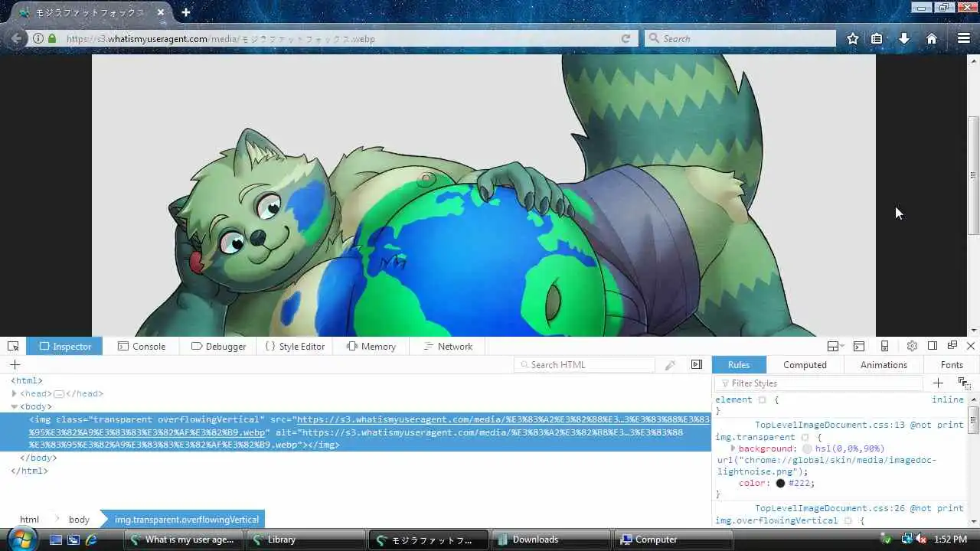Open the Memory tab

pos(371,346)
